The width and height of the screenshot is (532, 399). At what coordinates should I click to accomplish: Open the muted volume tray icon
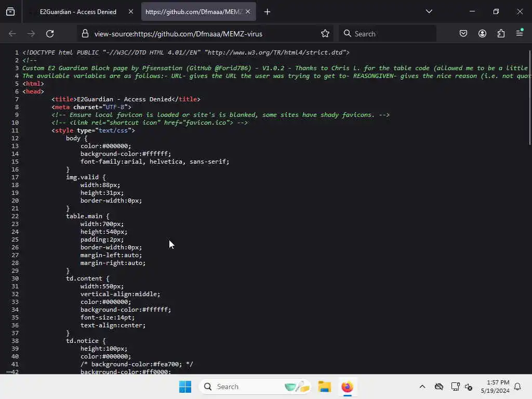pos(469,387)
